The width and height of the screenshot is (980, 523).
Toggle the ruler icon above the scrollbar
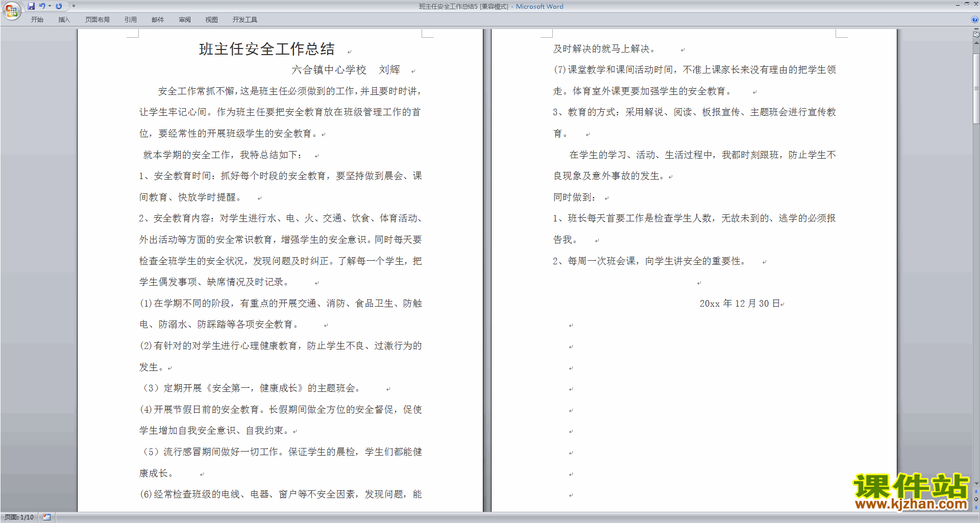[x=976, y=35]
